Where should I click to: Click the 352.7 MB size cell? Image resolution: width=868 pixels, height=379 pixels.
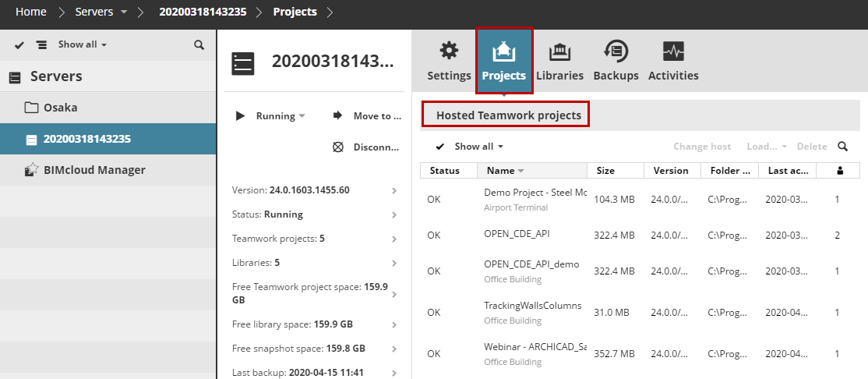click(615, 354)
